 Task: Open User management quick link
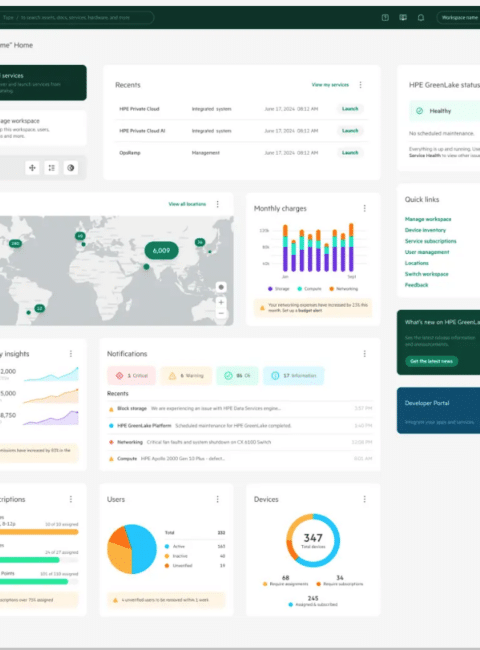(x=427, y=252)
